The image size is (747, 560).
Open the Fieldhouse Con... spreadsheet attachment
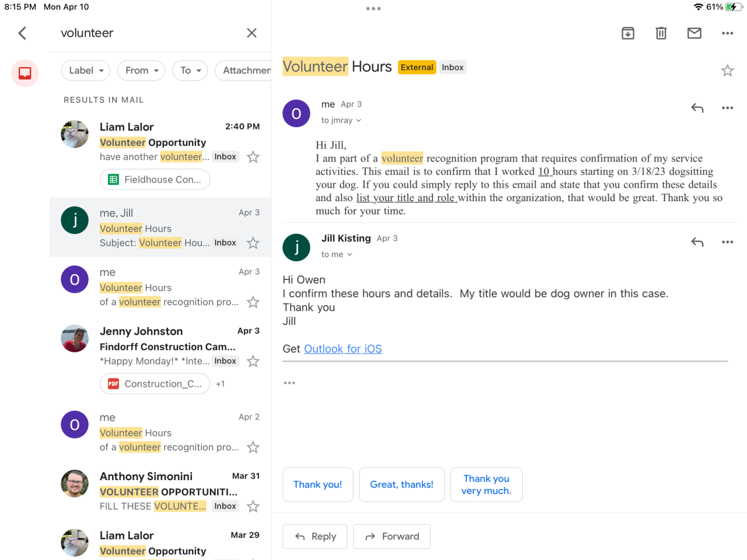click(x=155, y=180)
